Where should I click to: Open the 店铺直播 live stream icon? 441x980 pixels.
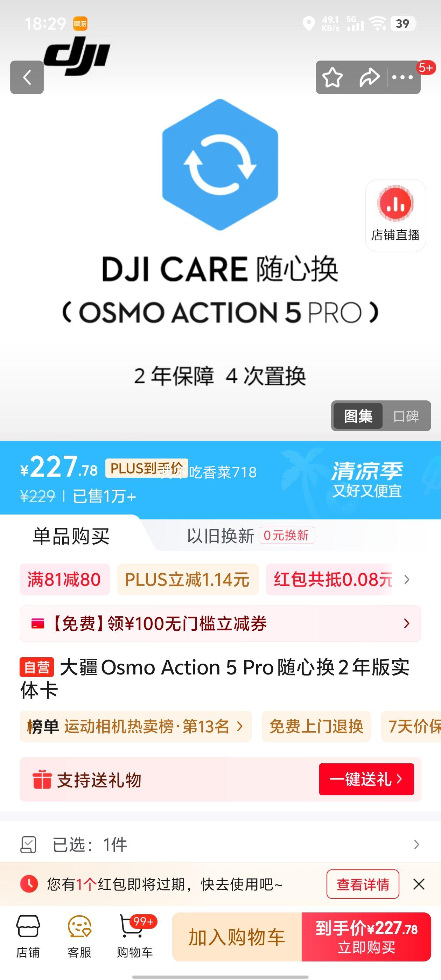395,215
